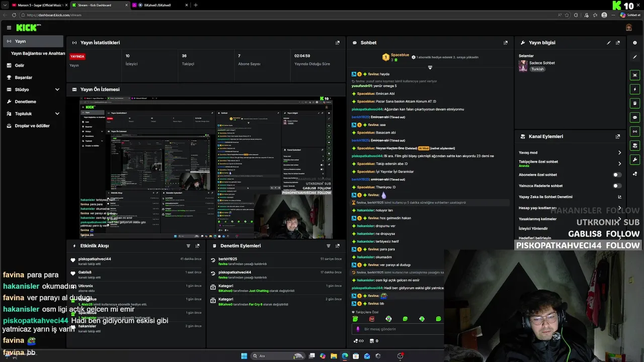Open Yayın Bağlantısı ve Anahtarı in the sidebar

click(x=38, y=53)
